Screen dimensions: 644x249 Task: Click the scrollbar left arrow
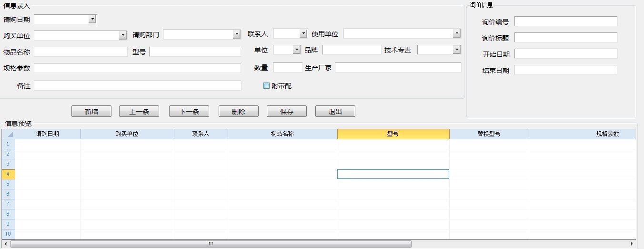tap(6, 244)
